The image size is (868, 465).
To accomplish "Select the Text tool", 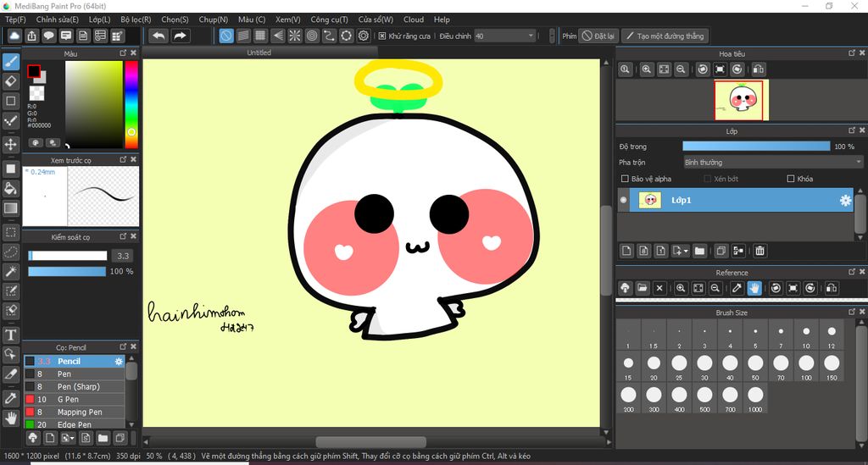I will tap(11, 335).
